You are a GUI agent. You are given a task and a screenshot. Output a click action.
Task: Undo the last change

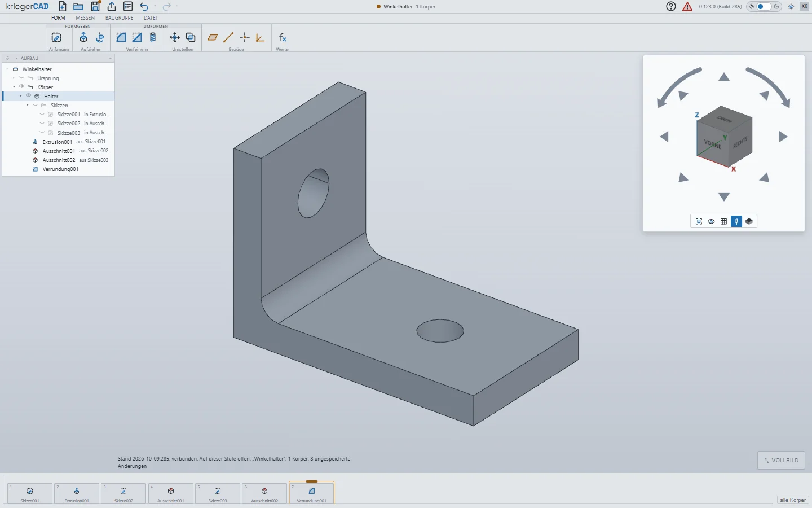[x=144, y=7]
